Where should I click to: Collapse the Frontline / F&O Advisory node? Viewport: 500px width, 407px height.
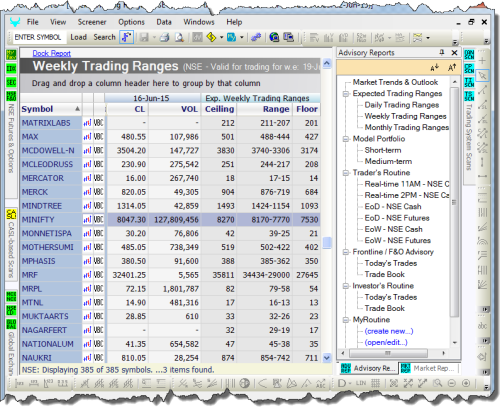(x=346, y=252)
